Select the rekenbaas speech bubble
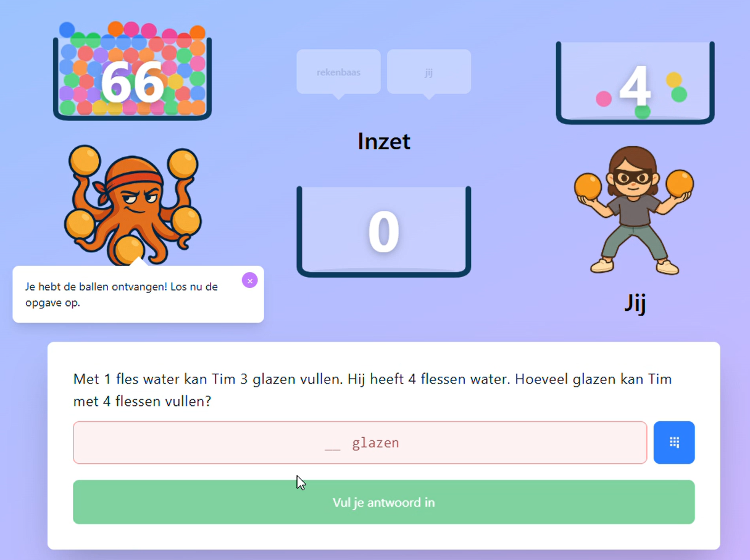Image resolution: width=750 pixels, height=560 pixels. pyautogui.click(x=338, y=74)
